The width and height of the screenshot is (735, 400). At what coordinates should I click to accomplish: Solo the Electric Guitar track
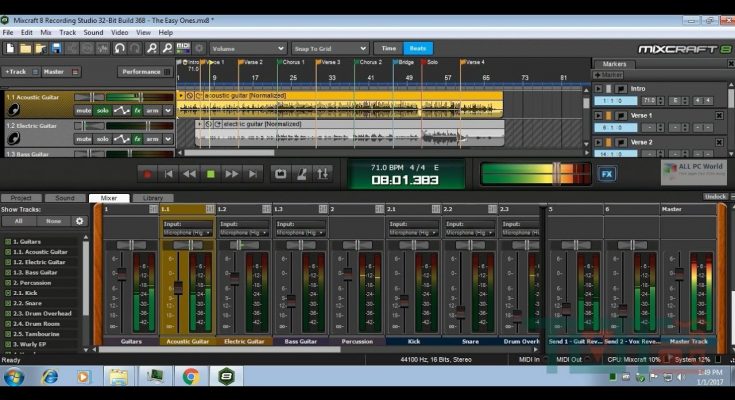(102, 138)
